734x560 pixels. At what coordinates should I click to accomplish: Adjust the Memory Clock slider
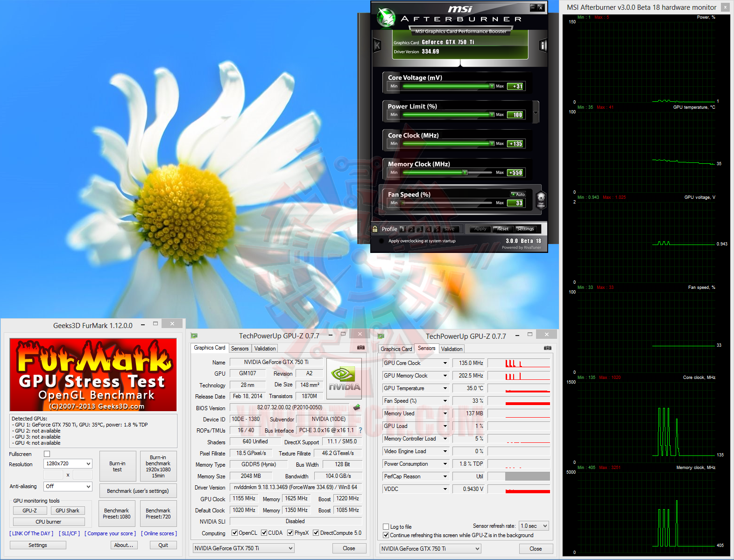point(448,173)
